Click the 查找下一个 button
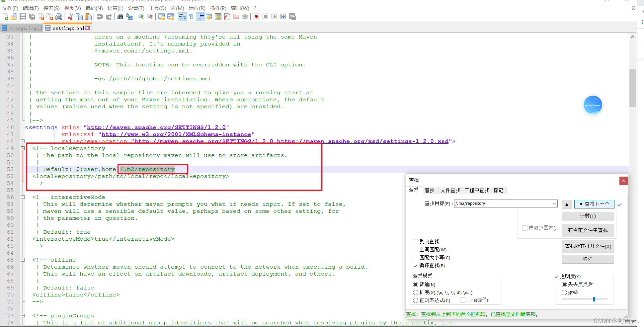The height and width of the screenshot is (327, 644). click(x=594, y=204)
